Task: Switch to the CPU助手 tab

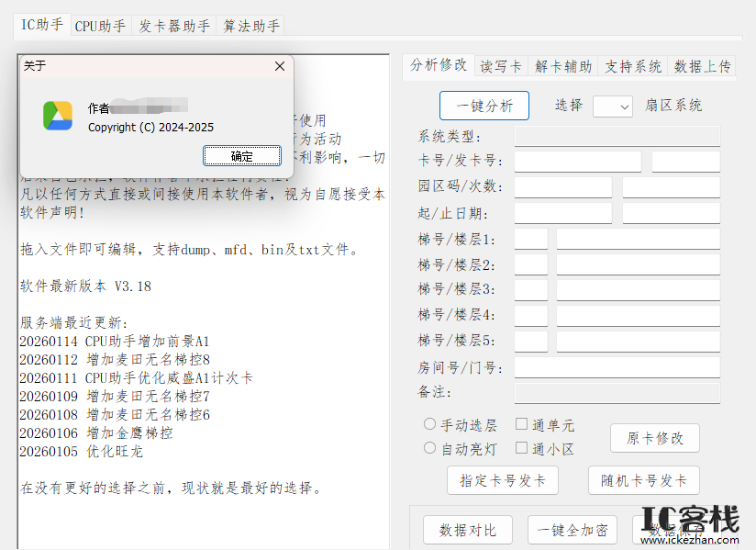Action: pyautogui.click(x=101, y=26)
